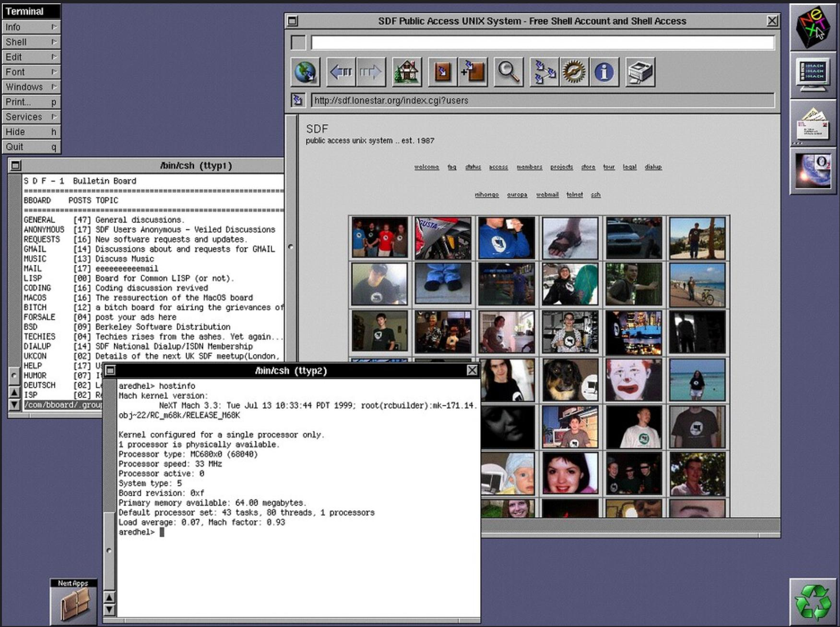This screenshot has height=627, width=840.
Task: Add bookmark using the plus book icon
Action: tap(473, 72)
